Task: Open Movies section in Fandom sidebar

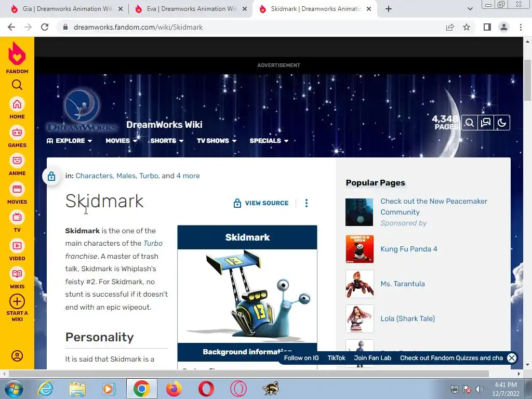Action: [17, 193]
